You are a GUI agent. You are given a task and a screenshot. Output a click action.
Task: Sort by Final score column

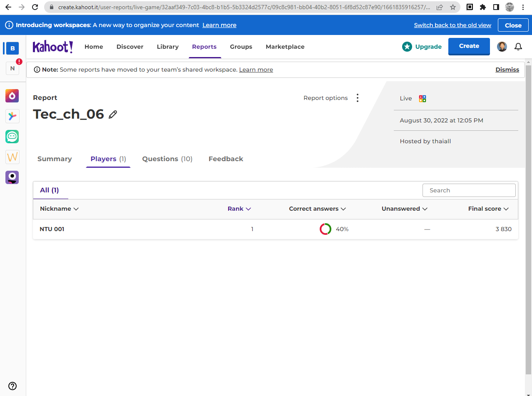point(488,209)
